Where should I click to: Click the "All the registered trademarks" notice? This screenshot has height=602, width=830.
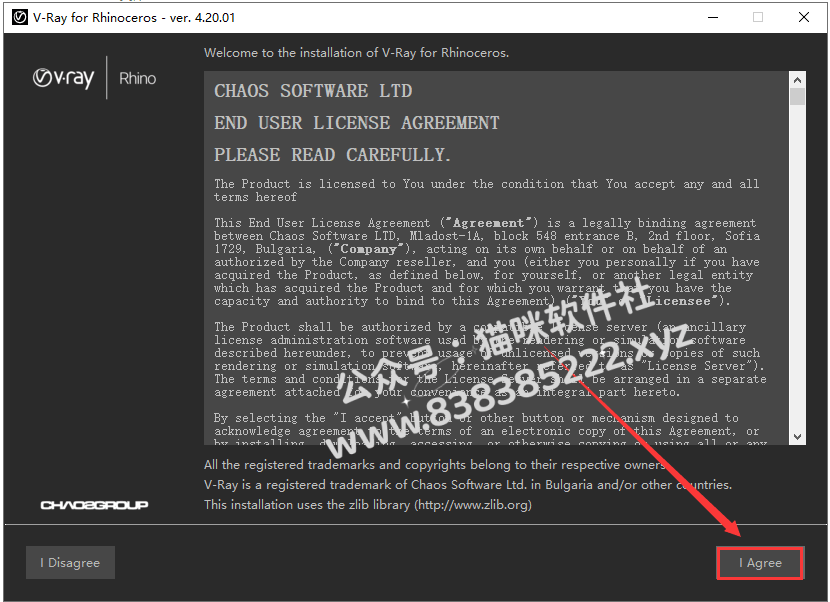(x=436, y=465)
